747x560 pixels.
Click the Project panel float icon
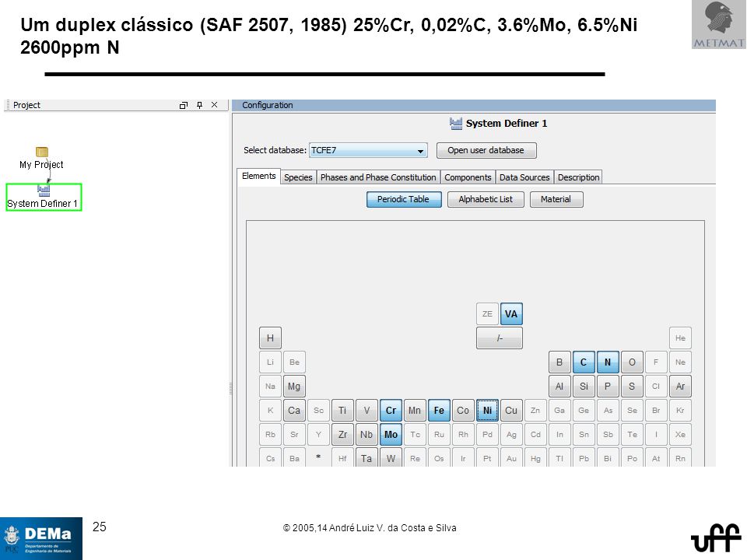184,105
